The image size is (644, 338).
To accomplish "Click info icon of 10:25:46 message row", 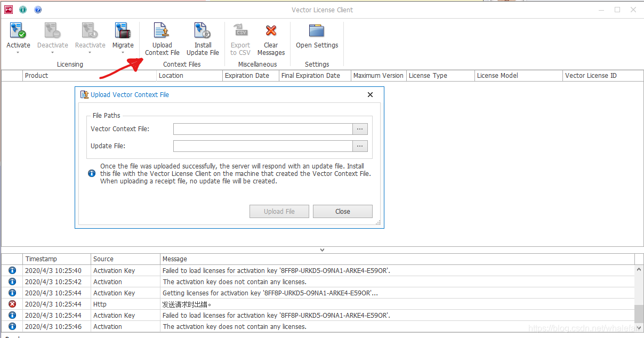I will click(12, 326).
